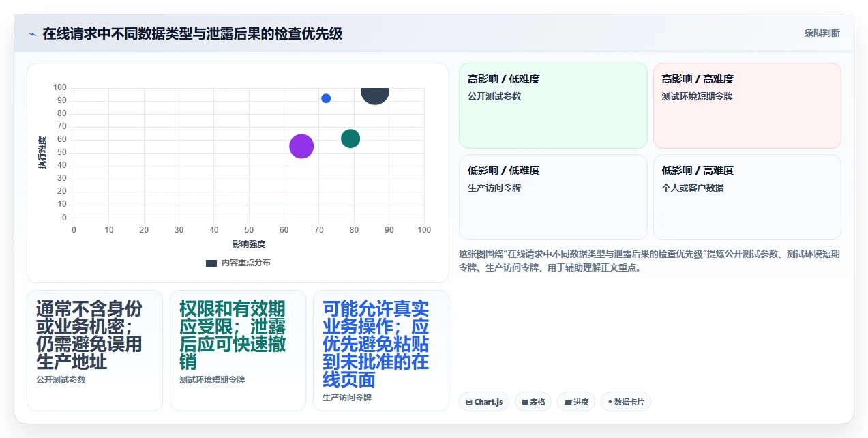Click the icon inside the 表格 chip
This screenshot has width=868, height=438.
pyautogui.click(x=525, y=403)
